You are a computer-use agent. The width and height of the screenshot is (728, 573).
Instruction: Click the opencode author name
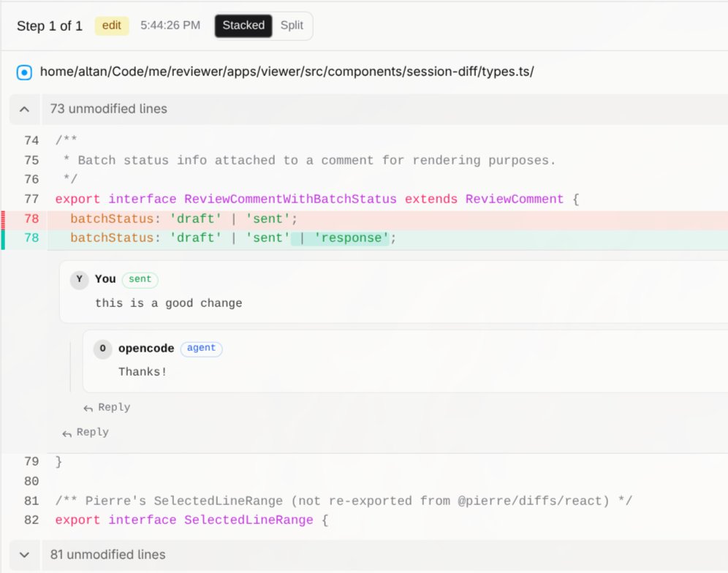[145, 348]
